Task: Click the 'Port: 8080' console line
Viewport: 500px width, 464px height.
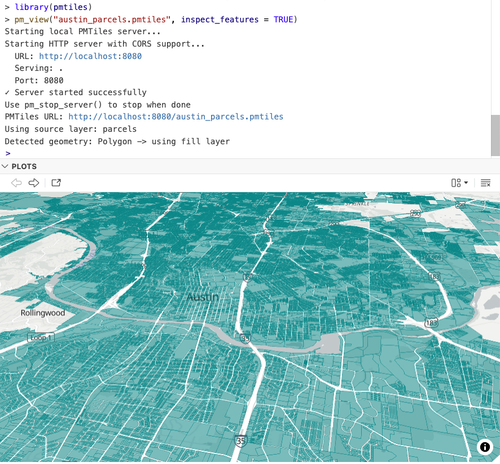Action: point(39,80)
